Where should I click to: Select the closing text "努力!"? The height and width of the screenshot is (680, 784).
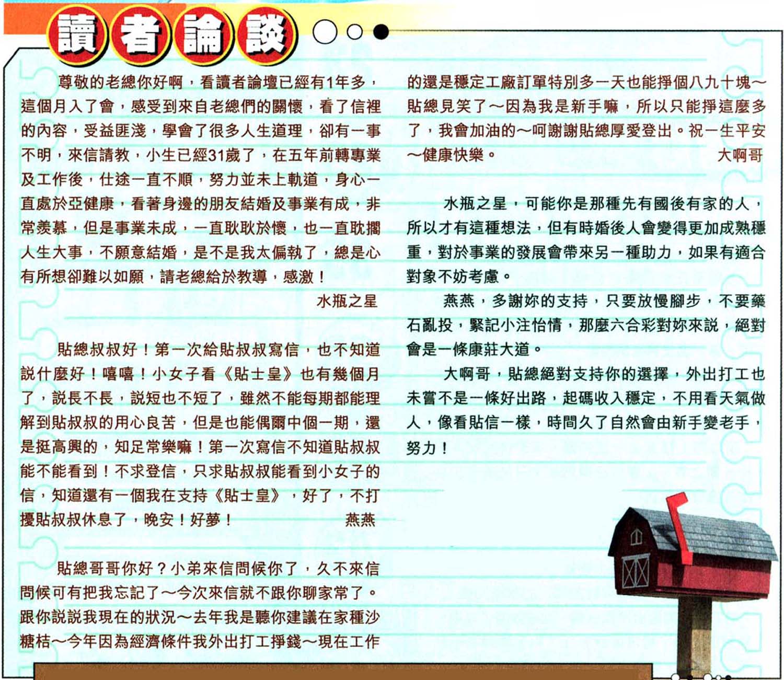(x=428, y=448)
